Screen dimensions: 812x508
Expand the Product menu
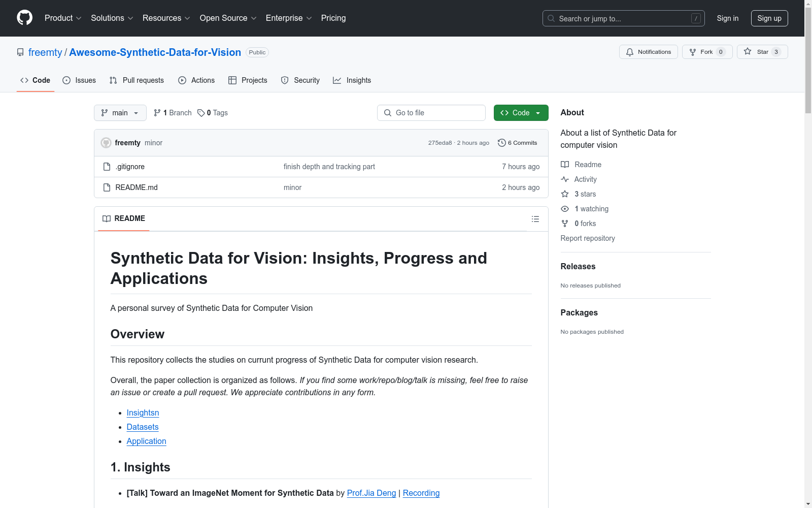[63, 18]
